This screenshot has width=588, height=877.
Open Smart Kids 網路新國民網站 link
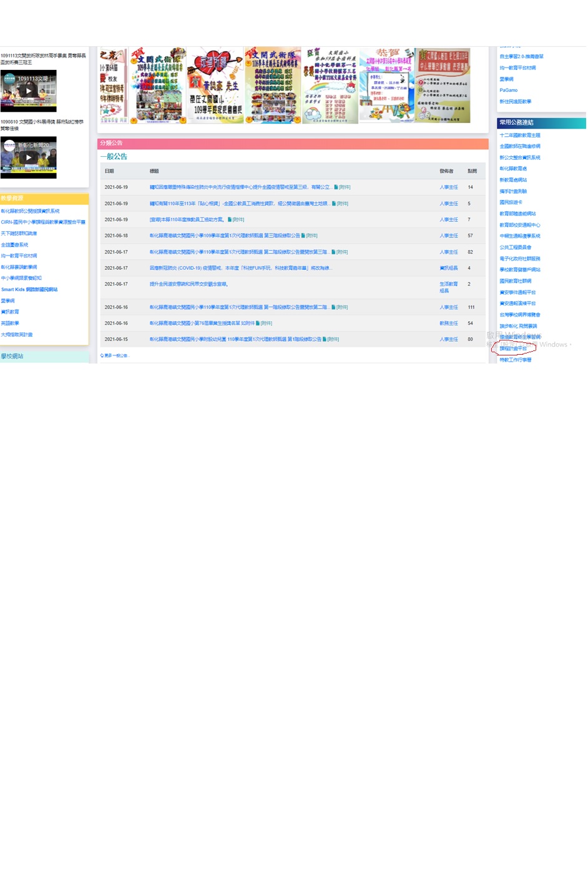29,290
